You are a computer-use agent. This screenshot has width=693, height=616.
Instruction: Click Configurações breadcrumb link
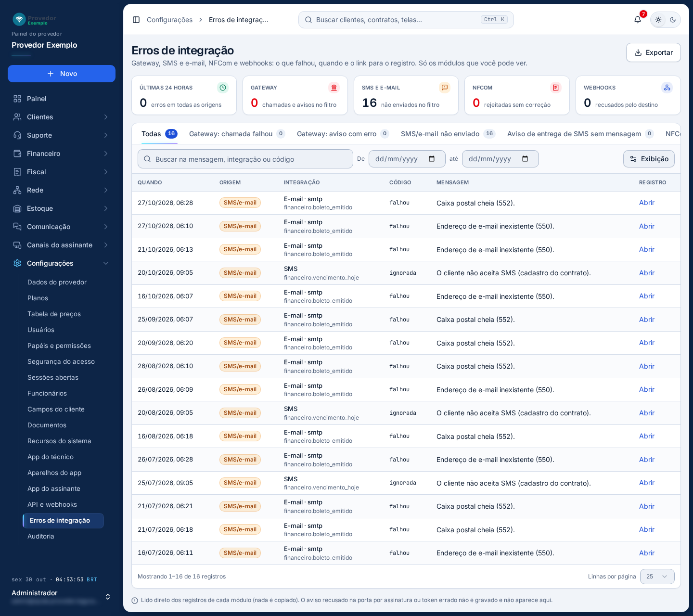169,20
